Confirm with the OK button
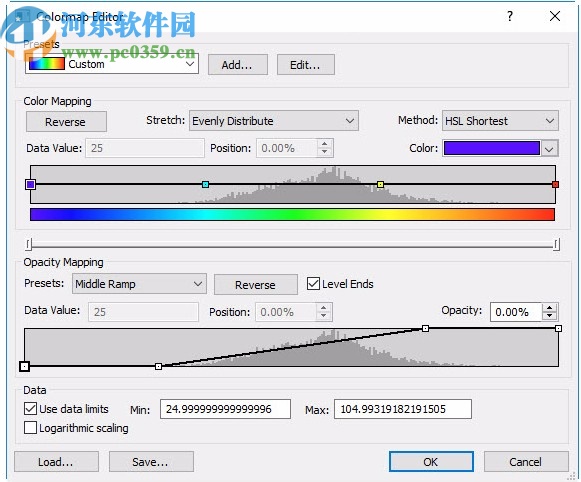 tap(431, 462)
